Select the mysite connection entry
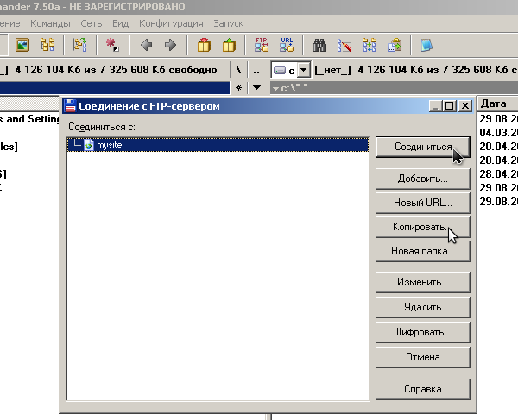Image resolution: width=518 pixels, height=420 pixels. [x=109, y=145]
